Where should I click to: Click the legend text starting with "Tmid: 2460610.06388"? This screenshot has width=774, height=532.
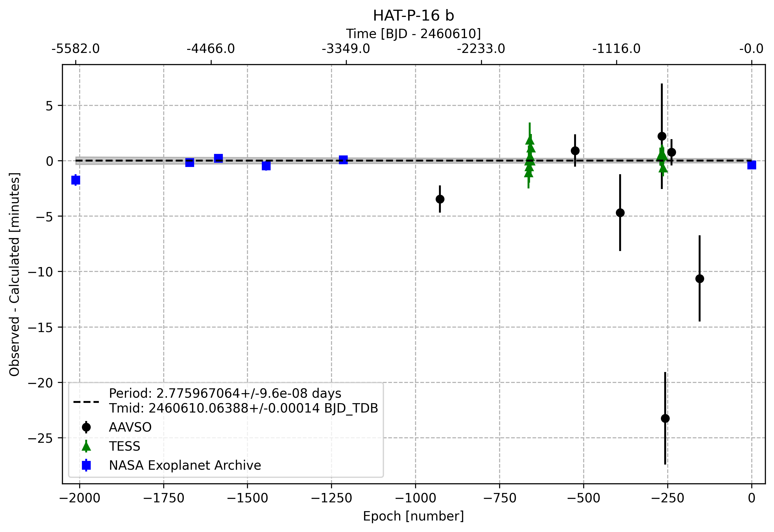coord(244,408)
